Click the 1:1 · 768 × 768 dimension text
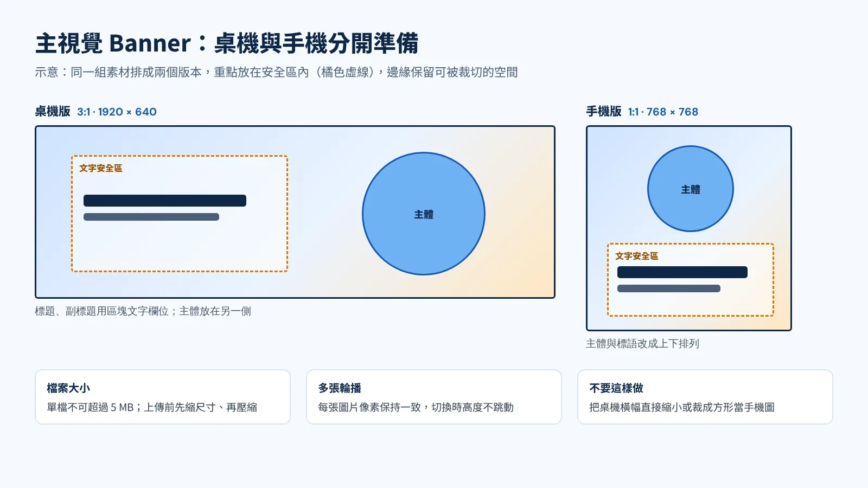This screenshot has width=868, height=488. click(663, 112)
